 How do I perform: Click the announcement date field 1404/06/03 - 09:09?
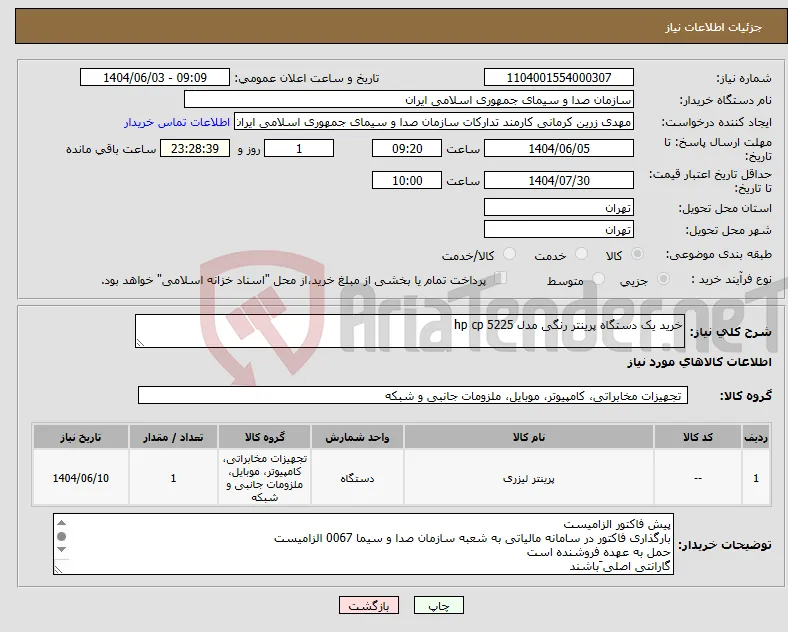[155, 77]
